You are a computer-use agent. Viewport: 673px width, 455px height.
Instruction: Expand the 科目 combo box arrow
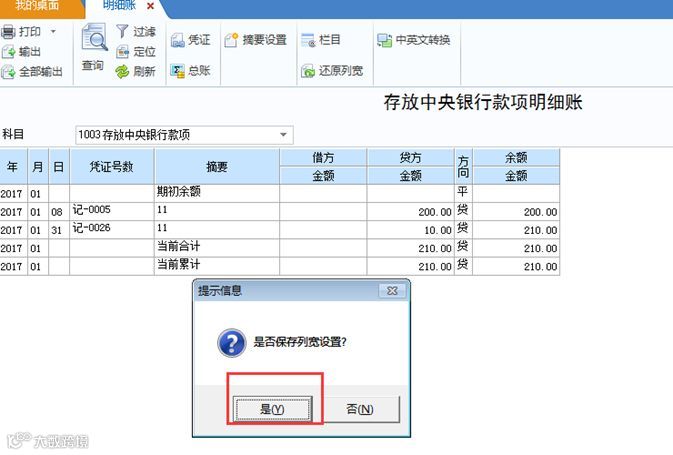pyautogui.click(x=283, y=135)
